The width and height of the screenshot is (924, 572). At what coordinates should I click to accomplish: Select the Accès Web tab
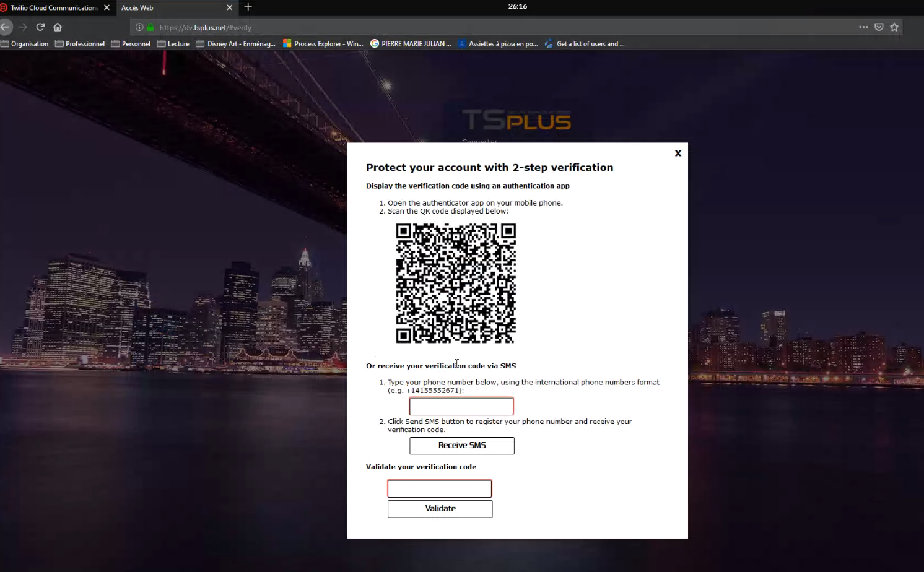pyautogui.click(x=167, y=7)
